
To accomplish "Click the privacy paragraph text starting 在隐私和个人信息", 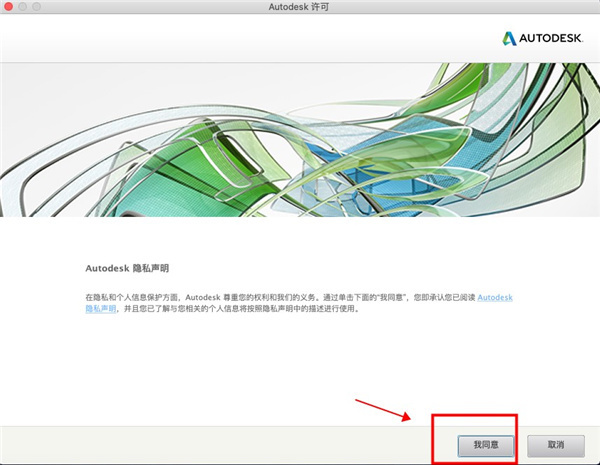I will [x=299, y=303].
